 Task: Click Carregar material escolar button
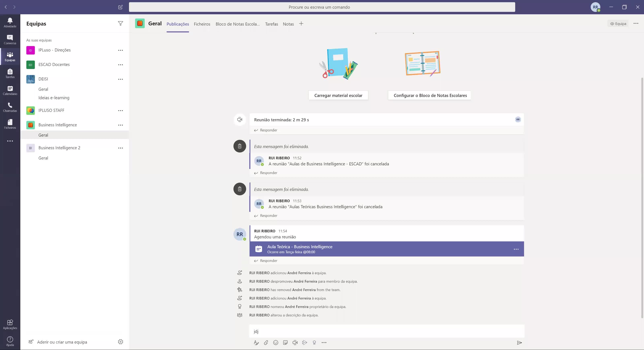[x=338, y=95]
